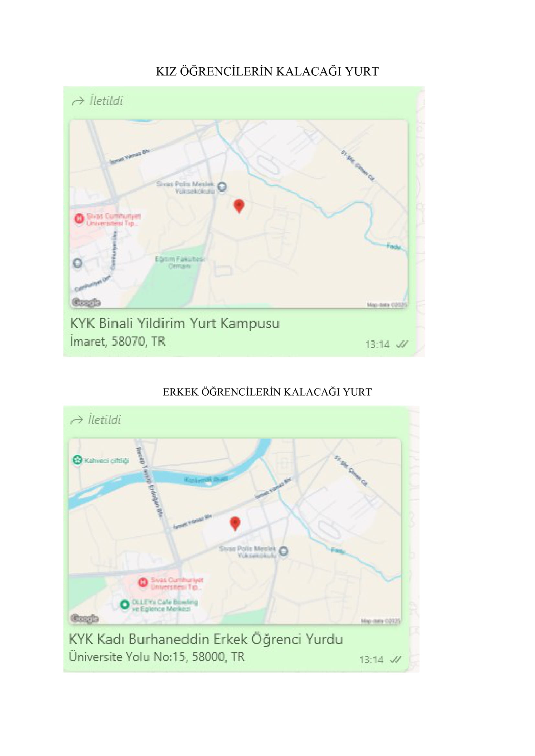Screen dimensions: 535x756
Task: Click the double-check read receipt of the first message
Action: (x=402, y=345)
